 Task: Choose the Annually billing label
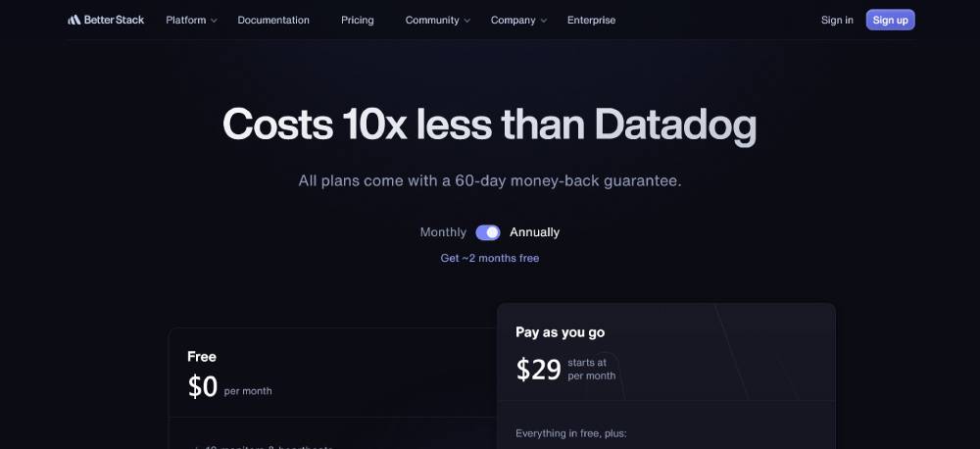coord(534,232)
